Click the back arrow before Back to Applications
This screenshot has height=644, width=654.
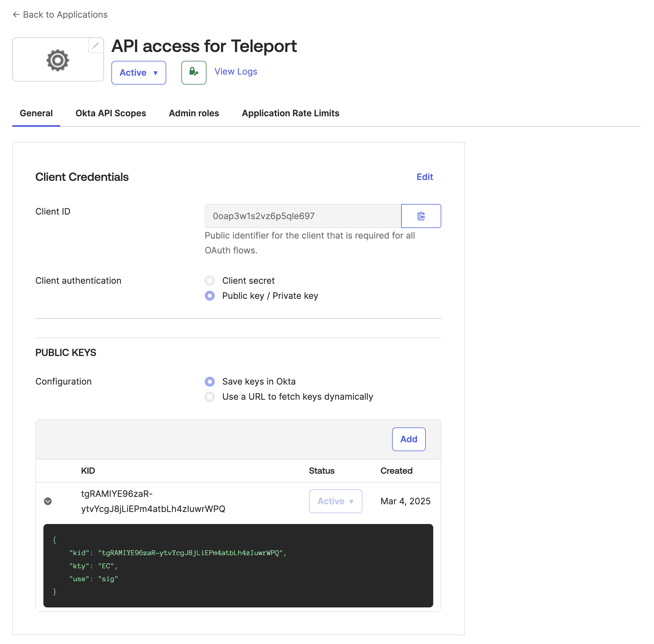point(15,15)
